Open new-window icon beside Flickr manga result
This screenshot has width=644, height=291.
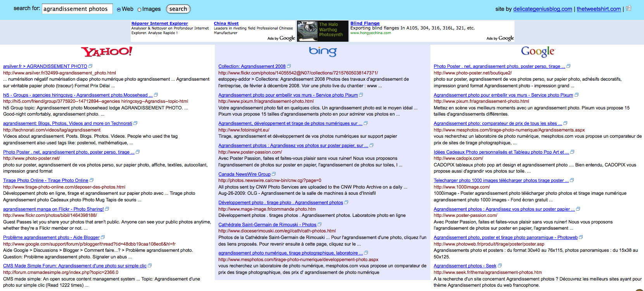[107, 209]
